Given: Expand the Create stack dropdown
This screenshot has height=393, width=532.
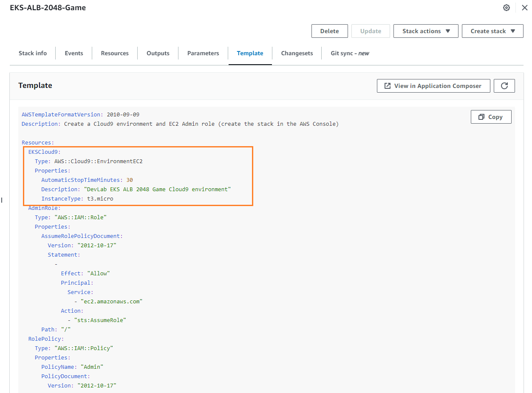Looking at the screenshot, I should (492, 31).
